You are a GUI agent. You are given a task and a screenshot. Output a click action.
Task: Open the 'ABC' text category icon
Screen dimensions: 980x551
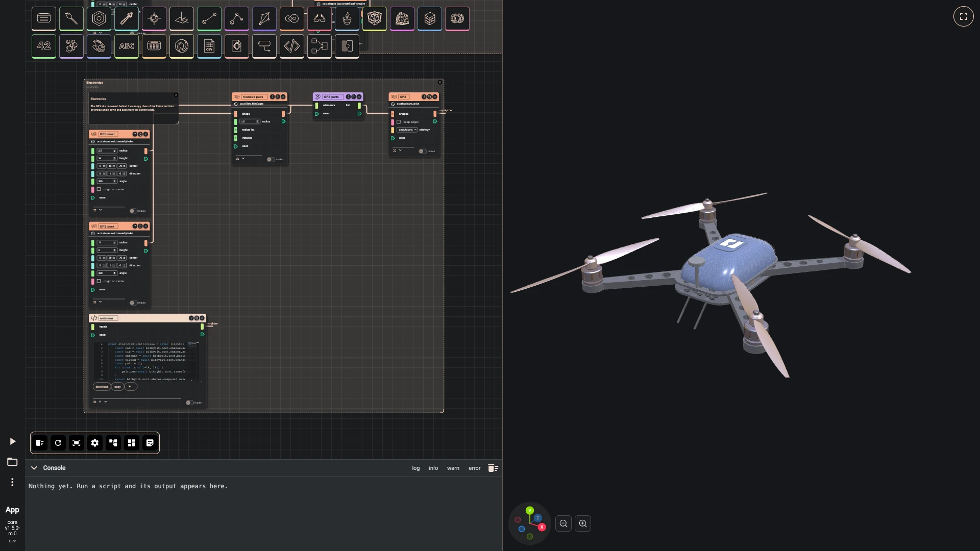click(x=127, y=46)
